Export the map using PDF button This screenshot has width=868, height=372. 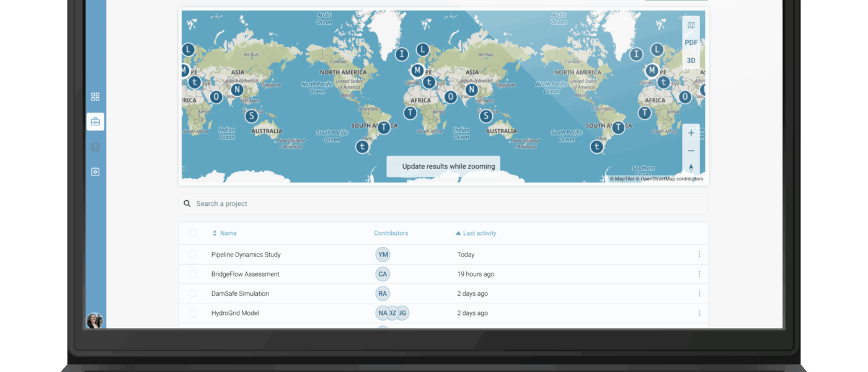691,43
